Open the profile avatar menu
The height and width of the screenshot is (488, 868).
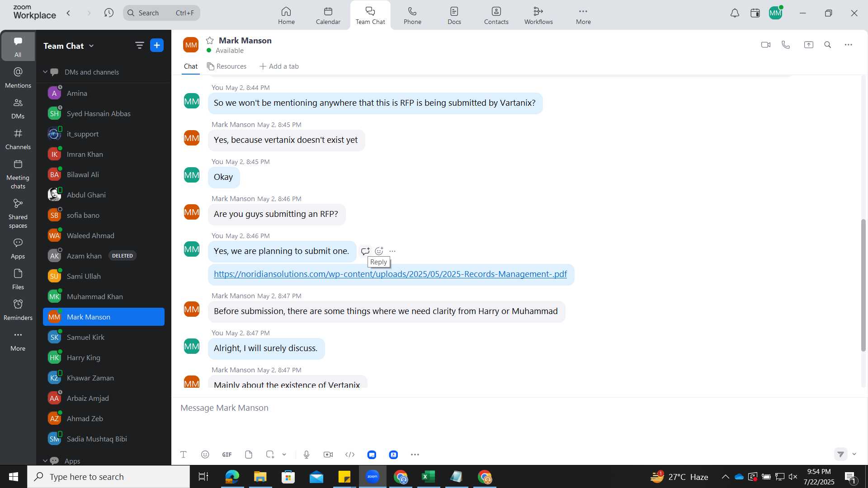776,13
